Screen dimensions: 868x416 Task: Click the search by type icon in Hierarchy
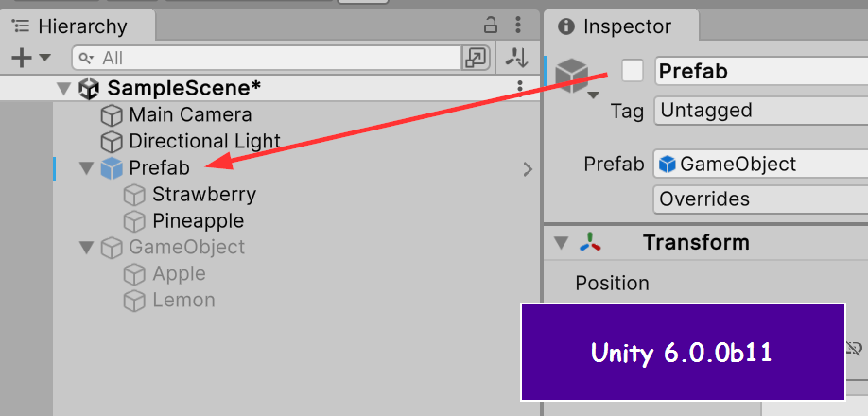tap(475, 58)
